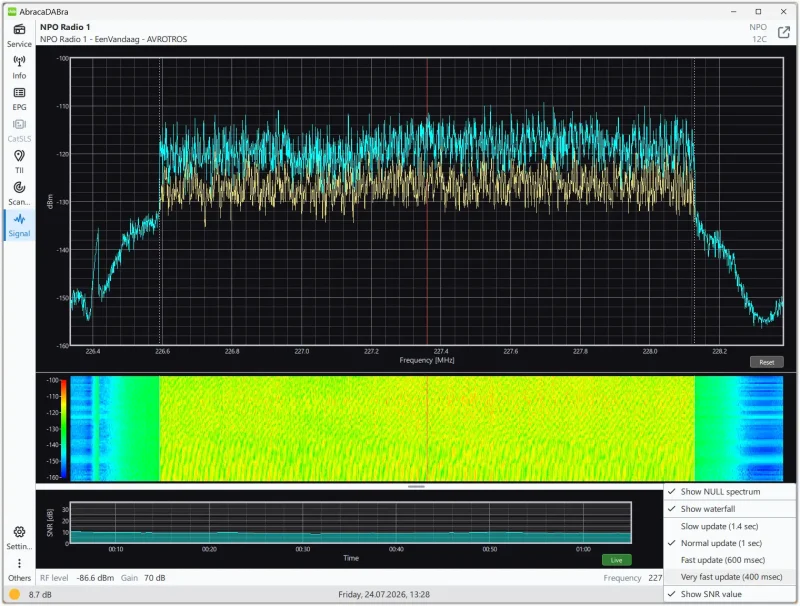Click the undock window arrow icon

784,33
